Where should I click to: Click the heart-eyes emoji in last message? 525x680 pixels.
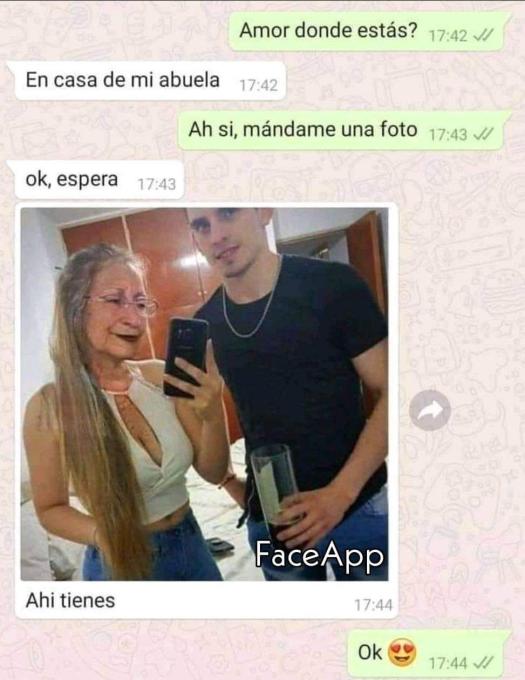(x=402, y=652)
